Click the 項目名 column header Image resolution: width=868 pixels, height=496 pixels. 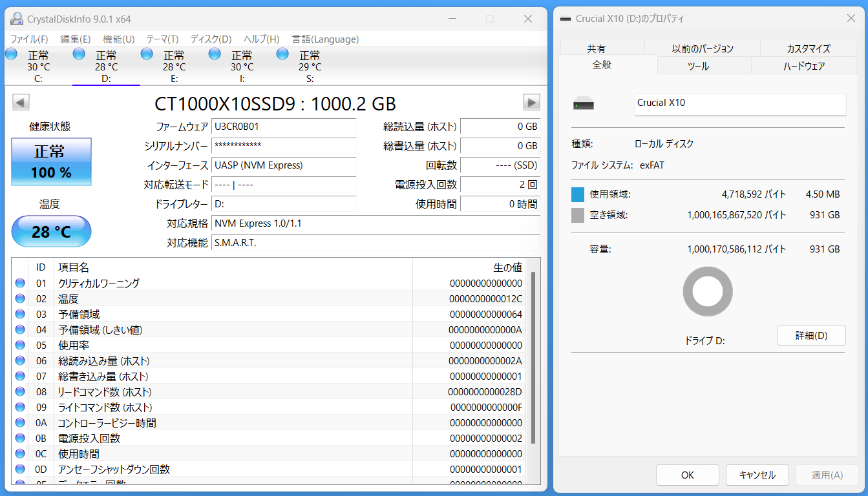tap(233, 267)
